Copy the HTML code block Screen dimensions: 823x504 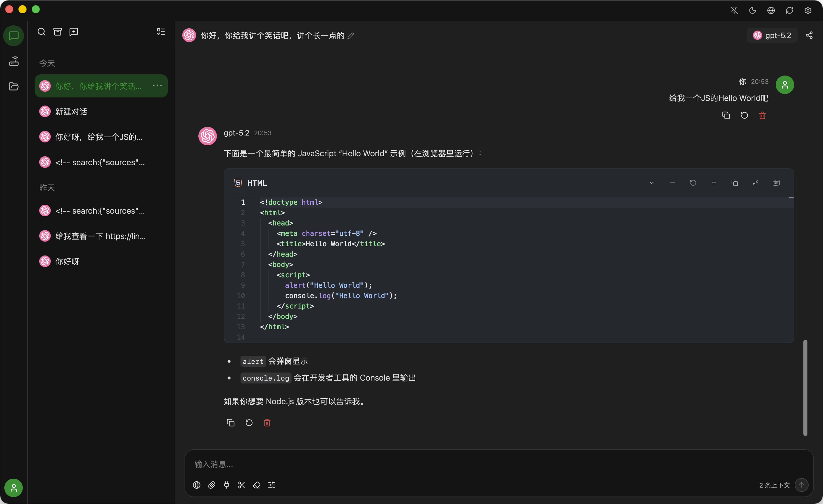735,183
